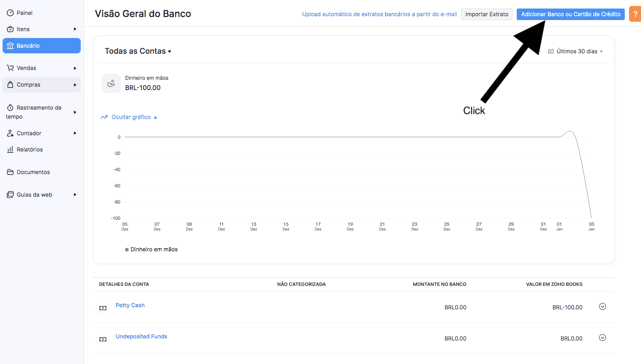Click the Rastreamento de tempo stopwatch icon
Viewport: 641px width, 364px height.
[x=10, y=108]
